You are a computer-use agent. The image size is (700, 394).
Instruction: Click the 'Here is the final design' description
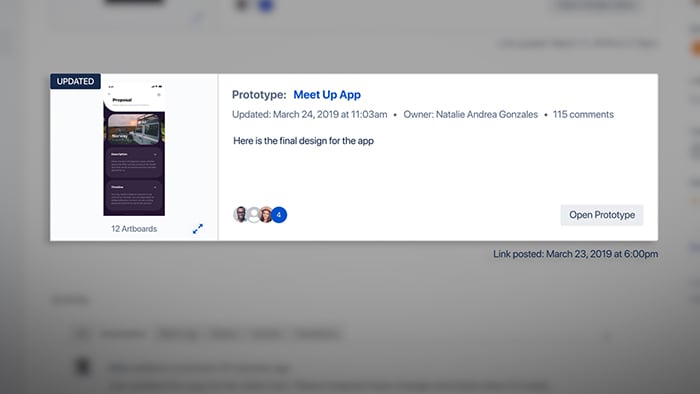click(304, 141)
